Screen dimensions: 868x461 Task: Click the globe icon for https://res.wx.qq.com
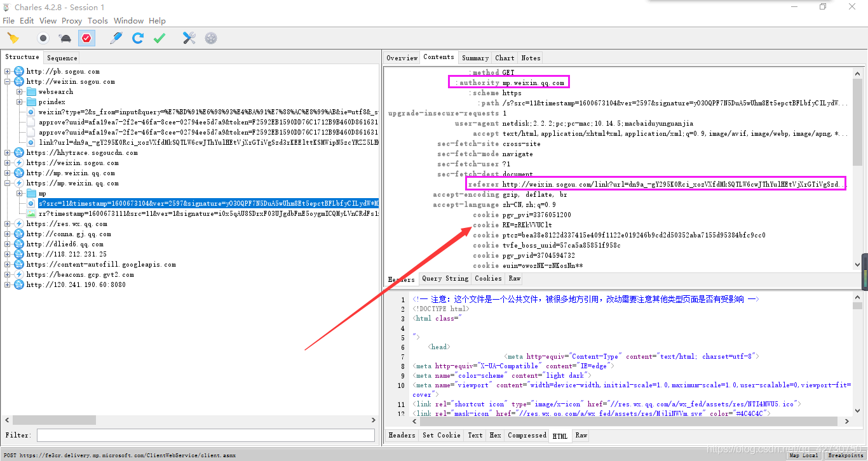(x=18, y=224)
